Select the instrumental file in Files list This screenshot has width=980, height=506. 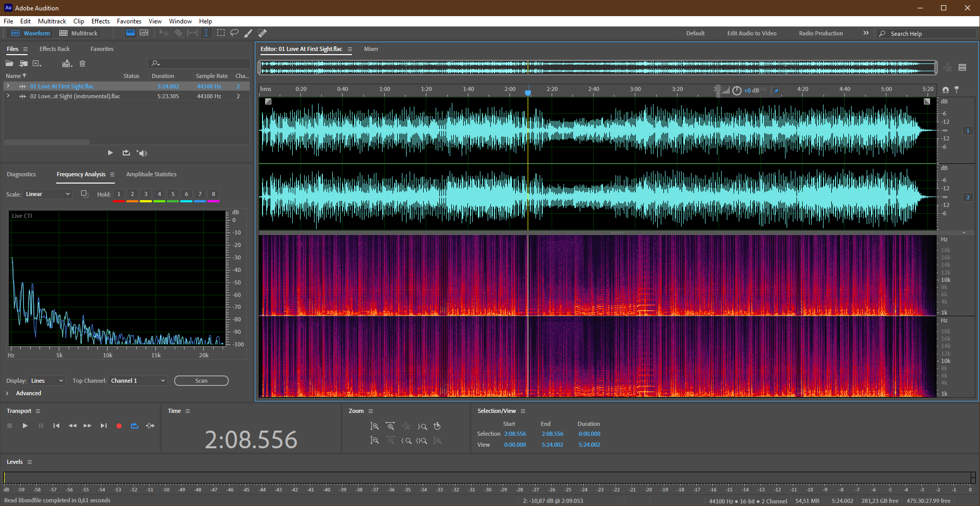75,96
